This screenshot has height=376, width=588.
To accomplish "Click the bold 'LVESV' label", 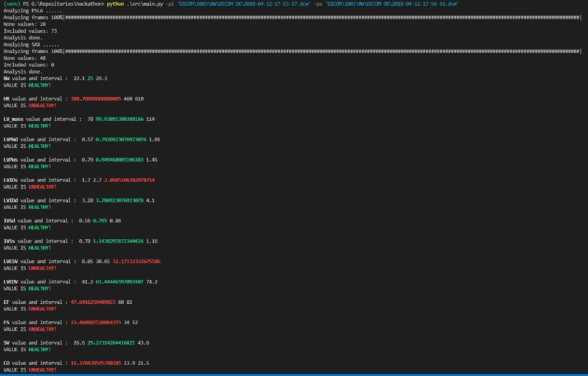I will coord(10,262).
